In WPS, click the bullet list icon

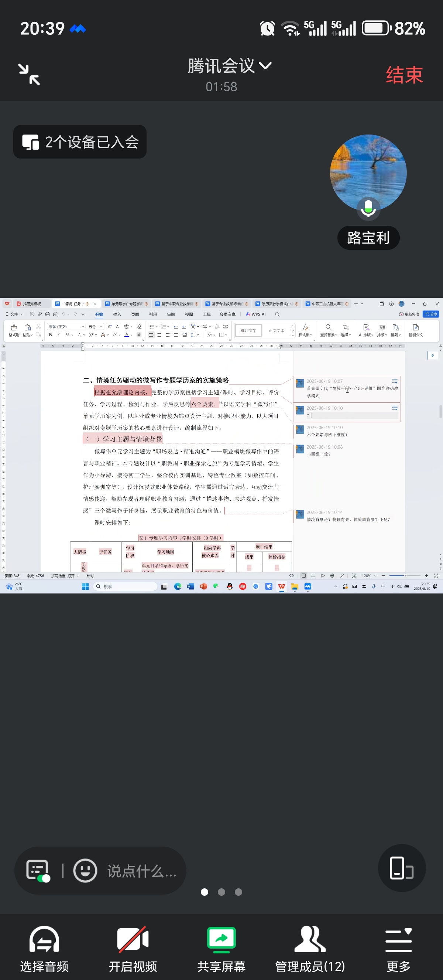click(x=152, y=326)
